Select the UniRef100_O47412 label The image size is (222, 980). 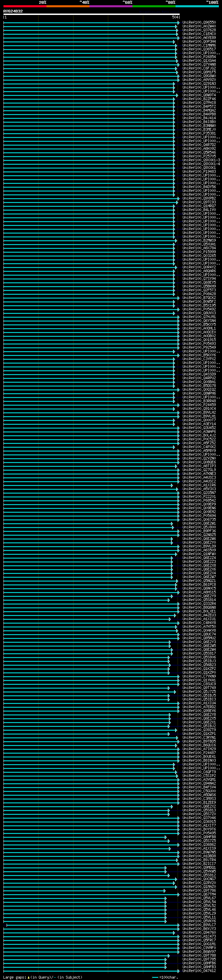(199, 971)
